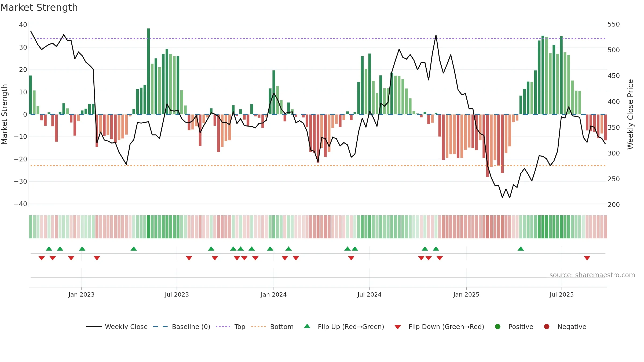
Task: Click the red Flip Down triangle in legend
Action: tap(398, 327)
